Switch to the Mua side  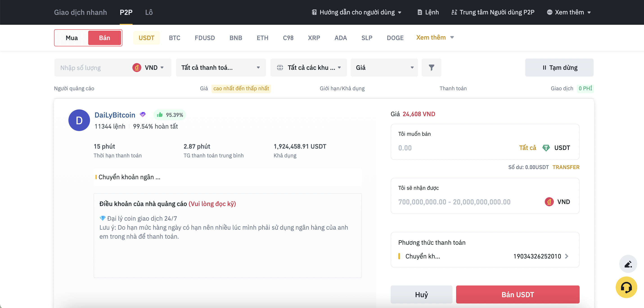[x=72, y=38]
